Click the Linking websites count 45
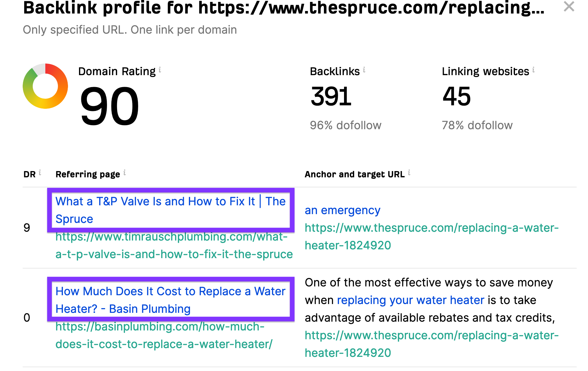The image size is (588, 371). 456,97
